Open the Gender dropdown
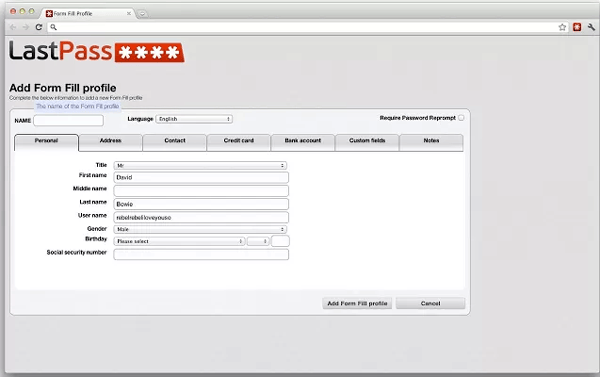The image size is (600, 377). [200, 229]
